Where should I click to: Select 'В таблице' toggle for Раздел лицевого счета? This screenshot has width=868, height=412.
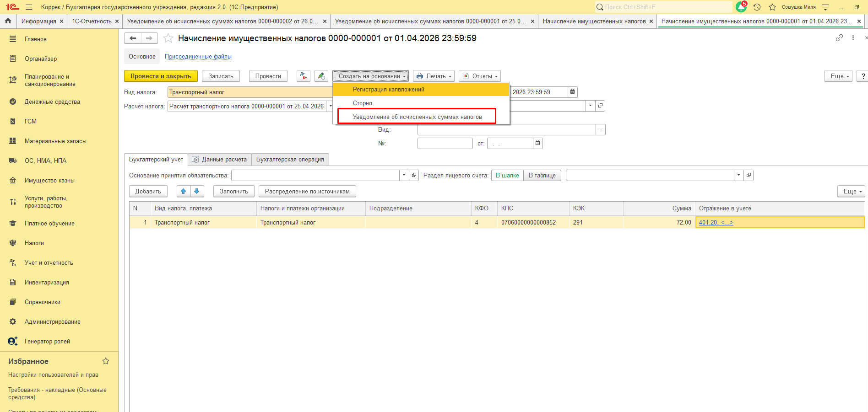pyautogui.click(x=542, y=175)
